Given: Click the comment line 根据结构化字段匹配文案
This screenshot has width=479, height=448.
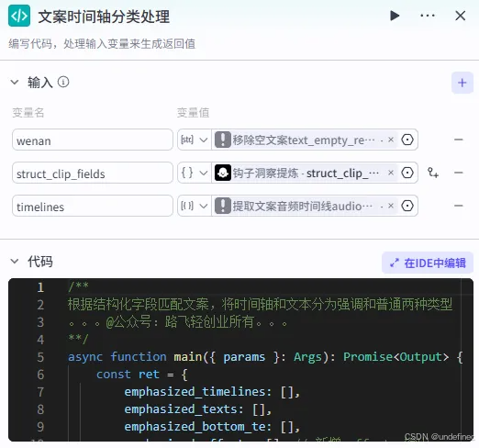Looking at the screenshot, I should tap(260, 305).
